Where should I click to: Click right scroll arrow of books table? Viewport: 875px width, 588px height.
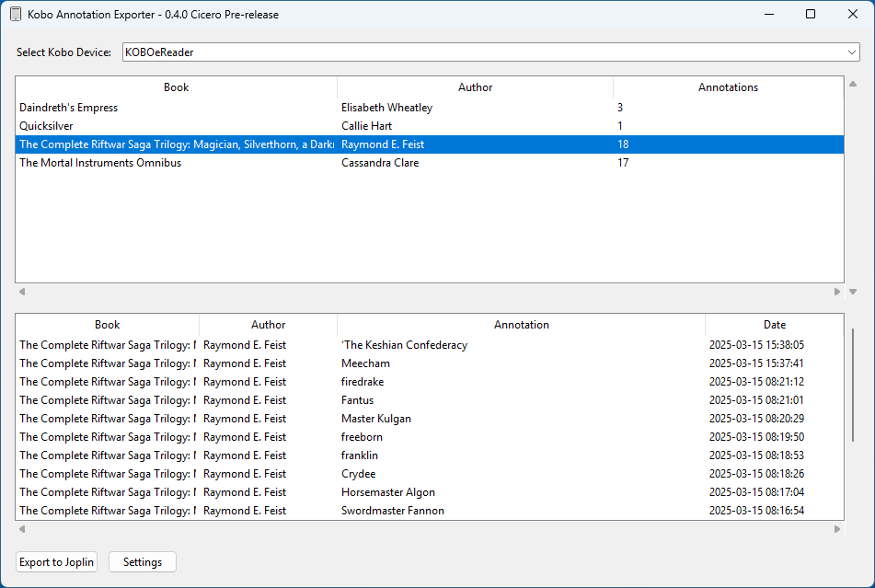(837, 292)
